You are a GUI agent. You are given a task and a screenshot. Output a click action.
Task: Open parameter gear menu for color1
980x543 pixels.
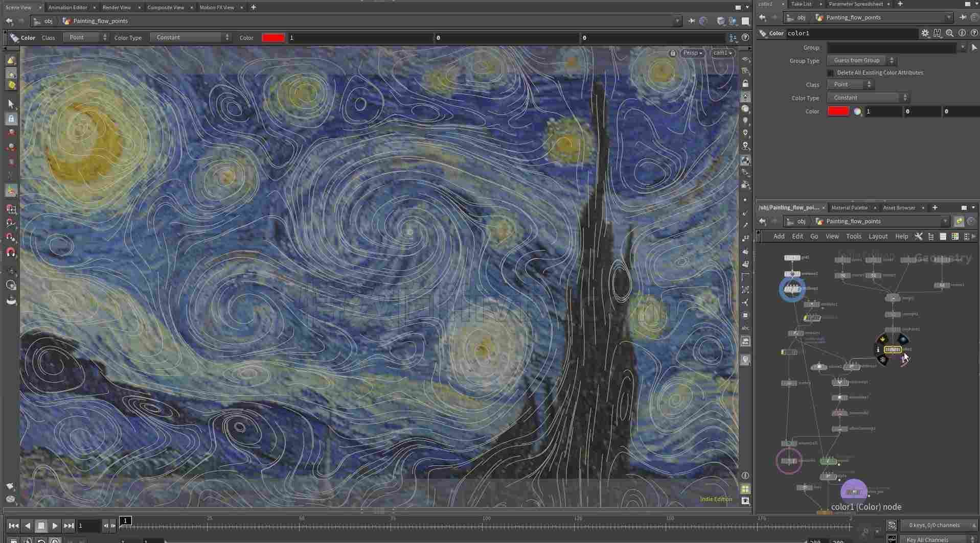[925, 33]
